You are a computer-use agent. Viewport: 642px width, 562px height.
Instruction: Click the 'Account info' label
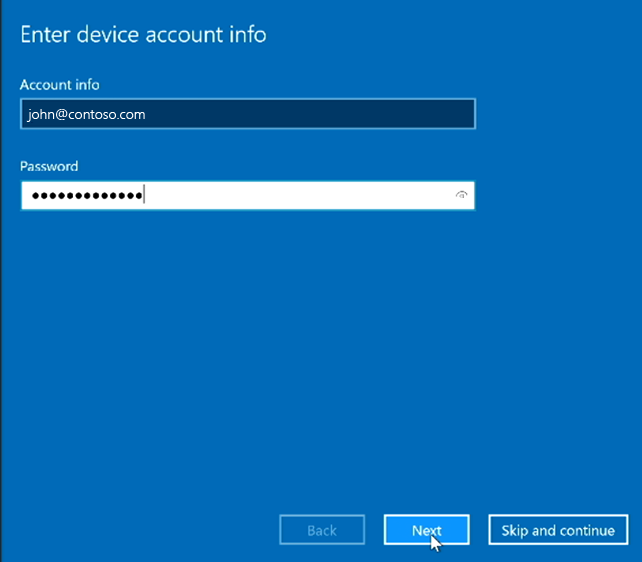(x=60, y=85)
